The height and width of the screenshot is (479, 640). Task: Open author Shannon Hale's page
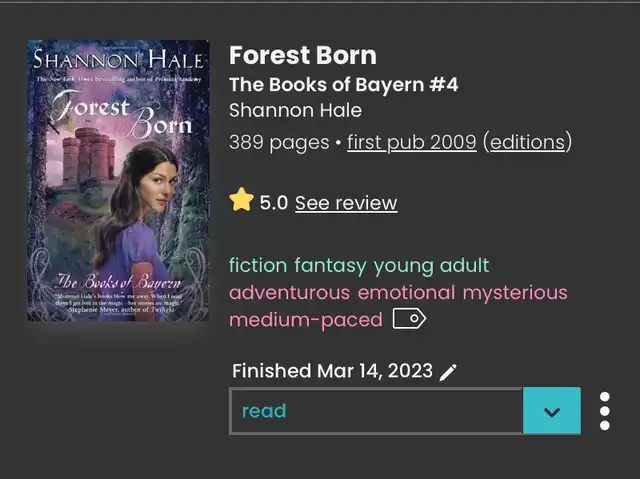(295, 110)
